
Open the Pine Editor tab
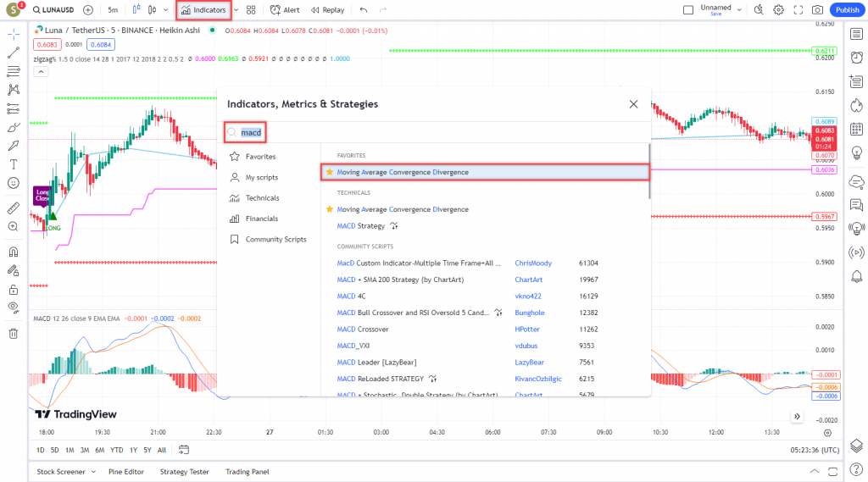126,472
